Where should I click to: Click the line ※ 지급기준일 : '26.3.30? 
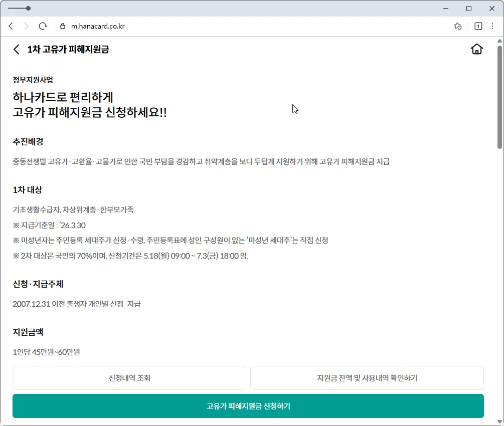point(49,225)
